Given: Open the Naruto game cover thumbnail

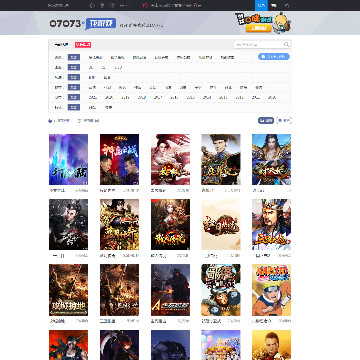Looking at the screenshot, I should click(271, 290).
